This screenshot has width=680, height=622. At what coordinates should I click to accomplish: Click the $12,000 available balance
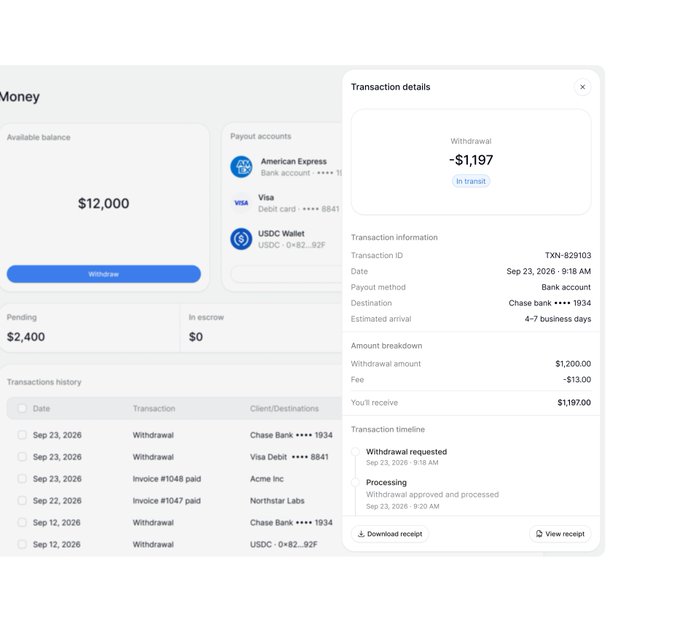click(104, 203)
